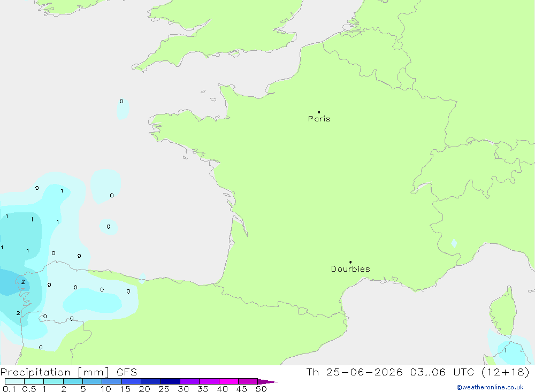Select the 40–45 mm magenta swatch
The width and height of the screenshot is (535, 392).
[x=228, y=381]
